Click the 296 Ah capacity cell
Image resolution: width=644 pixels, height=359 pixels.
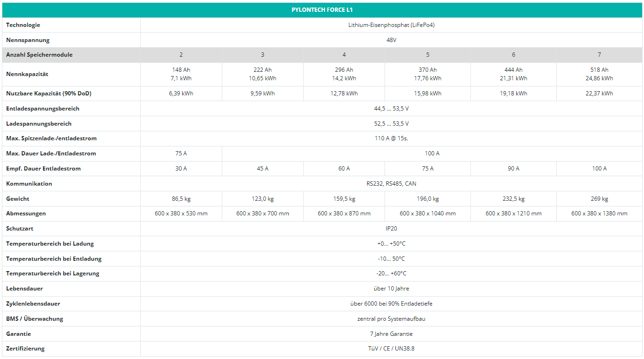tap(344, 74)
